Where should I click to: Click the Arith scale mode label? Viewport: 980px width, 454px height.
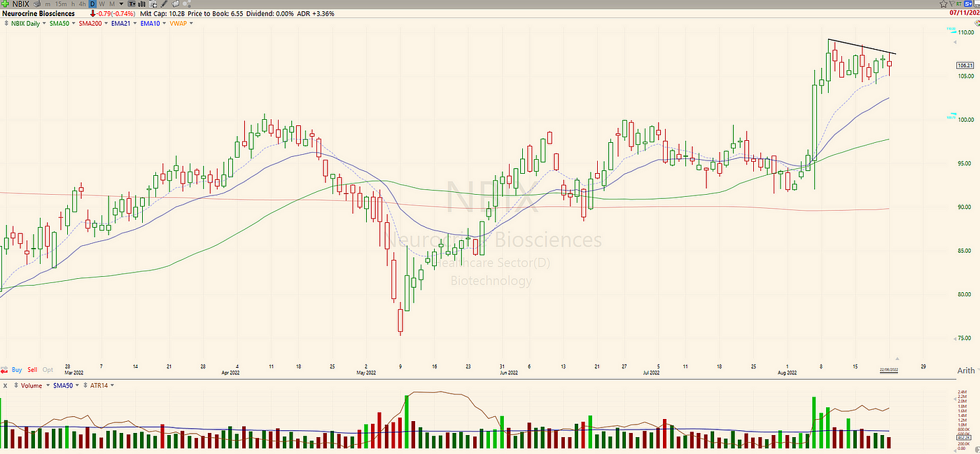coord(966,370)
